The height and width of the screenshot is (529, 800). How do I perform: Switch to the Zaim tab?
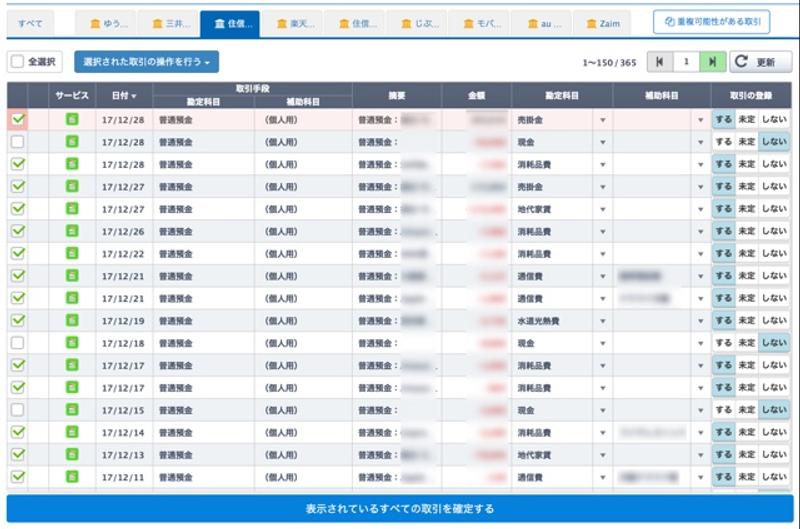[603, 23]
